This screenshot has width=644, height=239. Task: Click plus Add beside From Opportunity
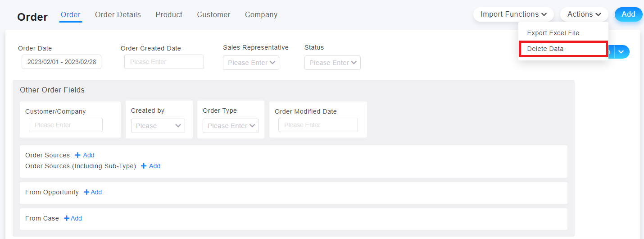[x=93, y=192]
